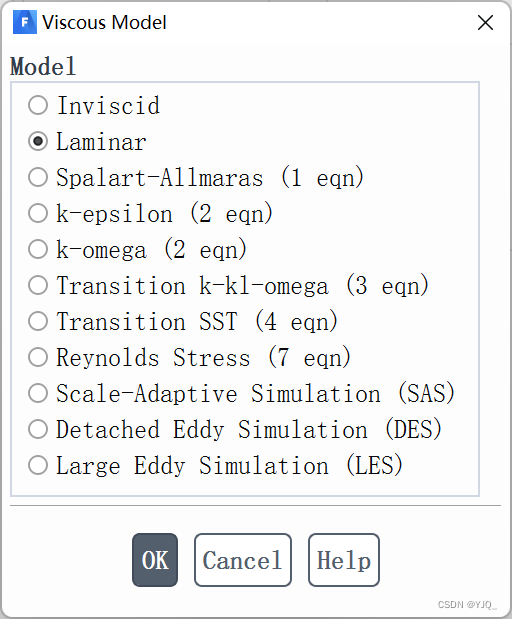The width and height of the screenshot is (512, 619).
Task: Click the Laminar label text
Action: click(101, 142)
